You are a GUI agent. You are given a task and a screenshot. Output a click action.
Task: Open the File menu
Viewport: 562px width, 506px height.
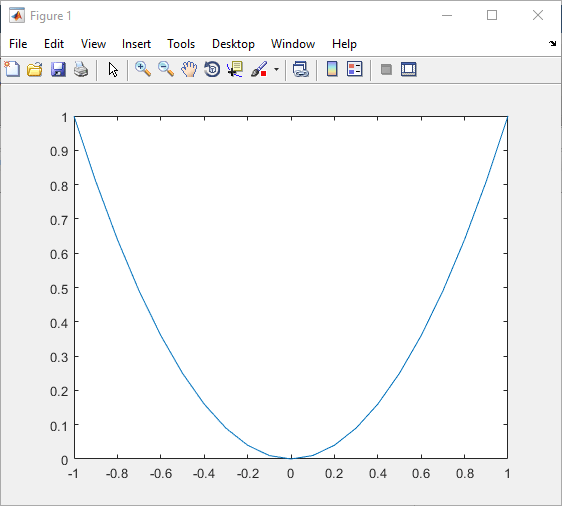[18, 44]
